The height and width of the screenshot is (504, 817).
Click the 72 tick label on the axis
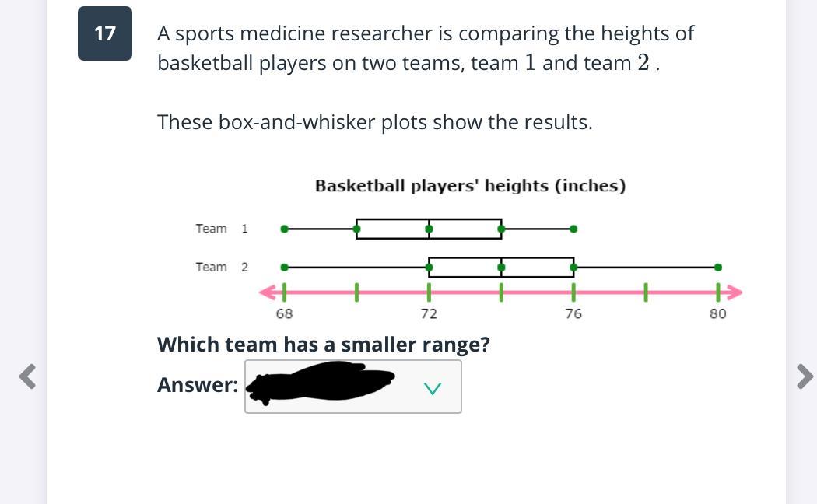coord(429,313)
